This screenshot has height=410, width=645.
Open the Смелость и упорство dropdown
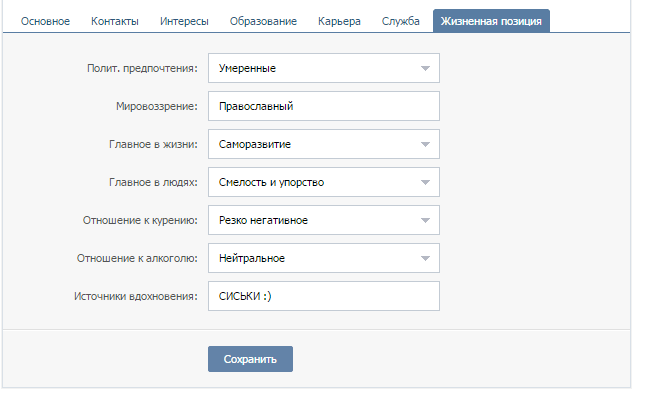[x=324, y=182]
